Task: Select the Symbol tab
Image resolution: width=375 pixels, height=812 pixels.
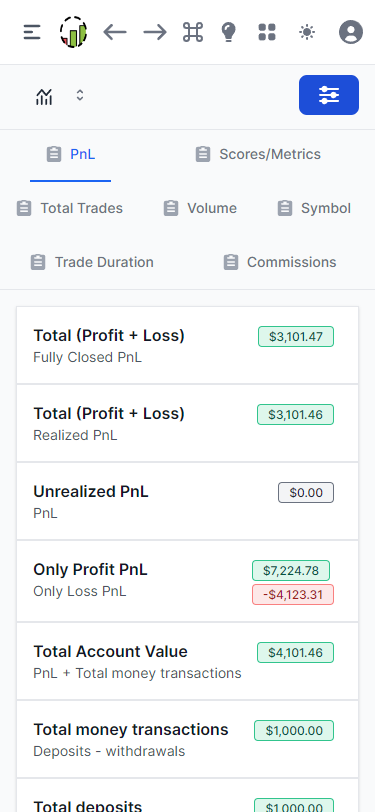Action: pyautogui.click(x=314, y=208)
